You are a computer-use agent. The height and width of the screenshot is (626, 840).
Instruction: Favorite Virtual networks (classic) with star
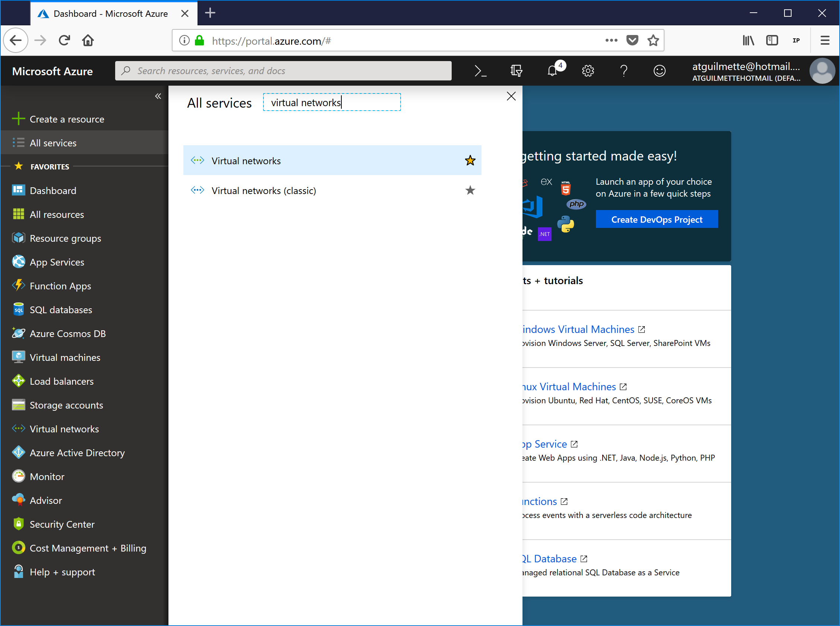point(470,190)
